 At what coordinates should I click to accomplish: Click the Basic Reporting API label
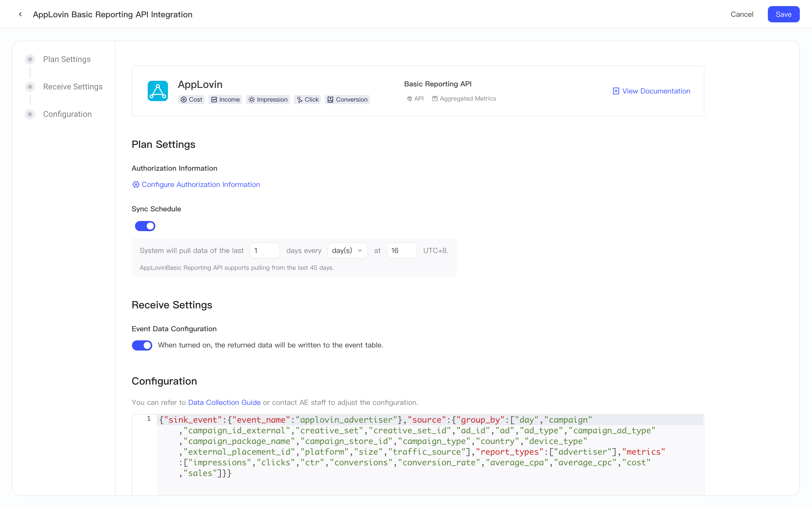click(437, 84)
